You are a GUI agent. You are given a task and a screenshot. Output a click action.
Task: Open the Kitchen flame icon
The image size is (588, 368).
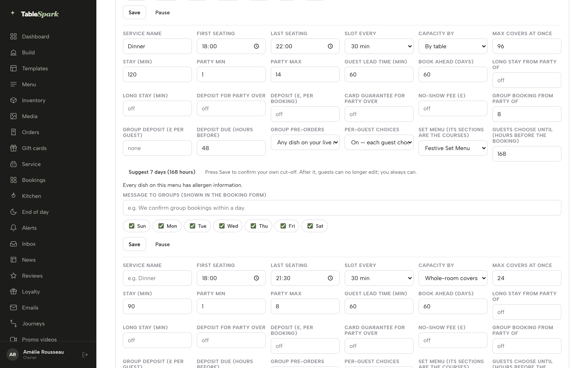click(x=13, y=196)
